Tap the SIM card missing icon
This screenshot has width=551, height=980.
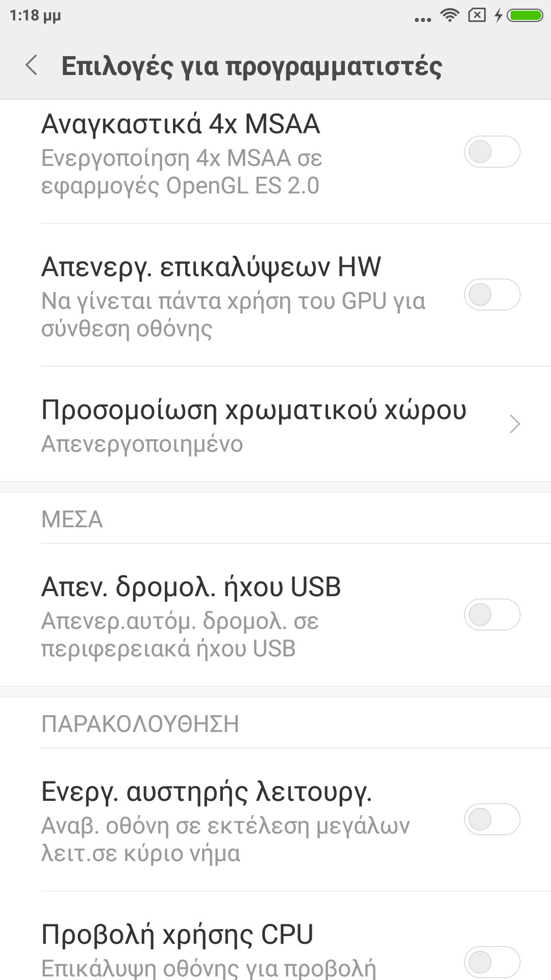pyautogui.click(x=477, y=15)
